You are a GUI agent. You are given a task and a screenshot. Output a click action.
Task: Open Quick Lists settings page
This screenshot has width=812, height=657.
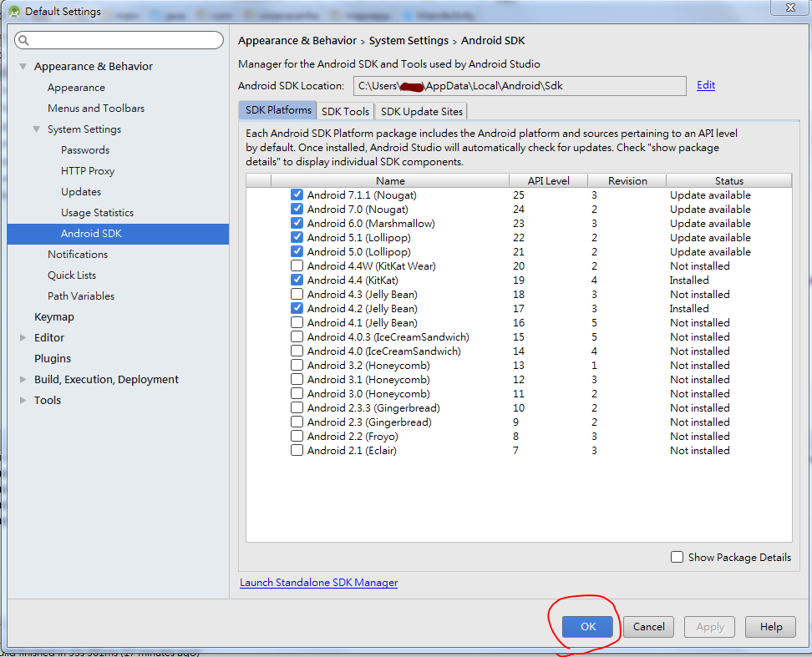[x=72, y=275]
